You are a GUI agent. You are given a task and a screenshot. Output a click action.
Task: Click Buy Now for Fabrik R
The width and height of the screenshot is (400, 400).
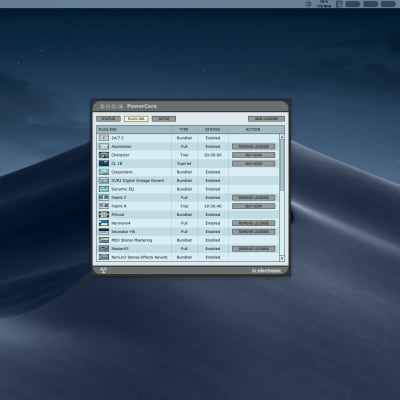pos(254,206)
